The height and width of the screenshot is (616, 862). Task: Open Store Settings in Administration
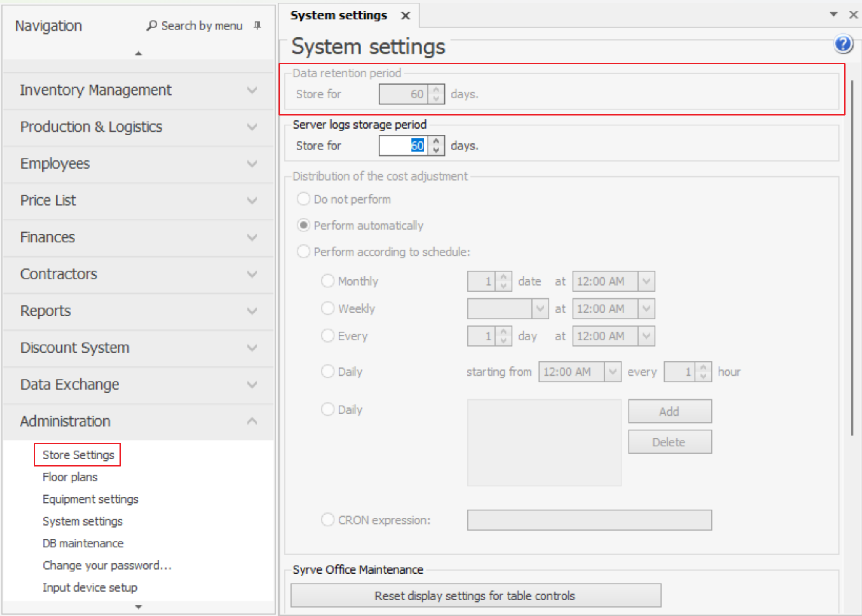(78, 455)
